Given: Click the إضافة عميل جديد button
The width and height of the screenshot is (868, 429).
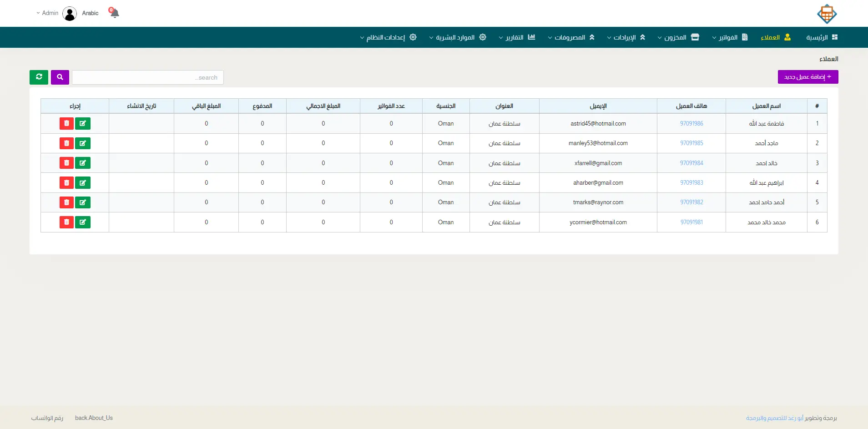Looking at the screenshot, I should click(x=807, y=77).
